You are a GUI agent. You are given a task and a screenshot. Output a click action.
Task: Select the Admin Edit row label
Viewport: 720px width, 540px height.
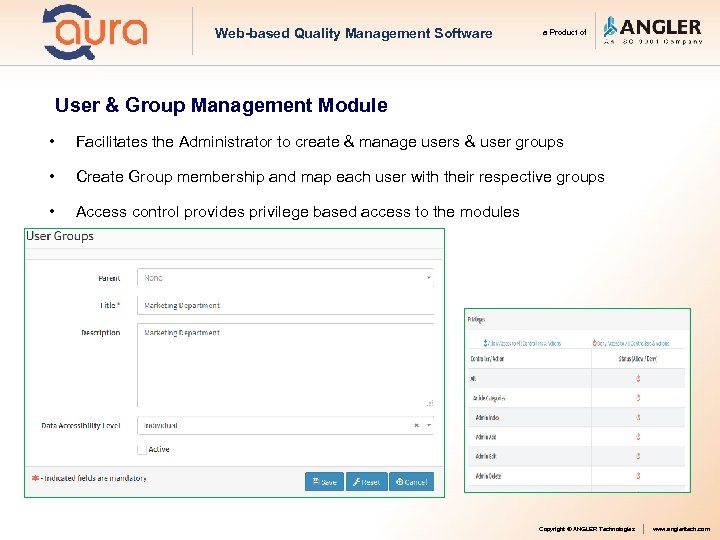tap(486, 456)
